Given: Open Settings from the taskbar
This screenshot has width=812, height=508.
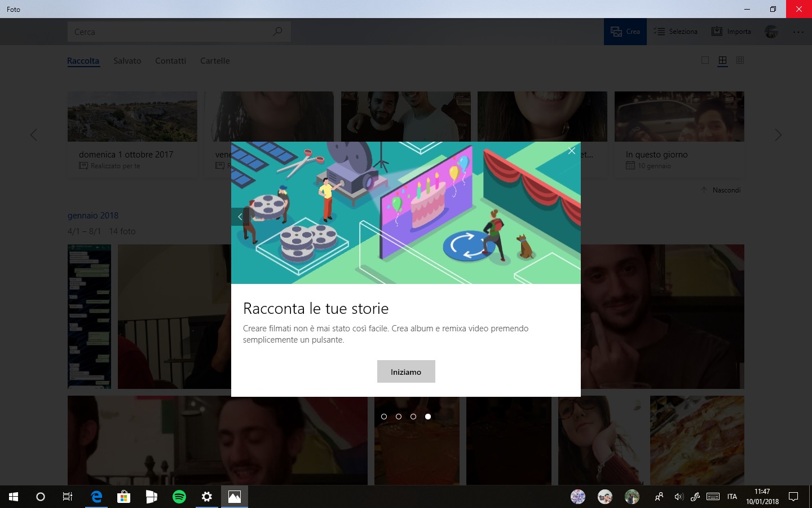Looking at the screenshot, I should (x=207, y=497).
